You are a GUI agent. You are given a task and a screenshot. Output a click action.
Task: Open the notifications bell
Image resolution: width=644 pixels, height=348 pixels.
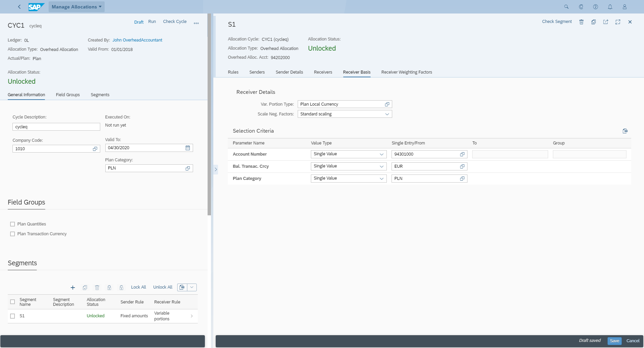[x=610, y=7]
